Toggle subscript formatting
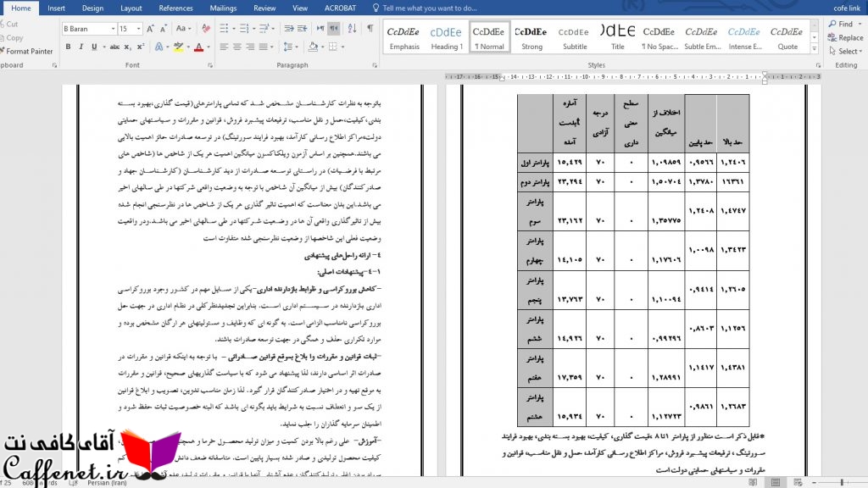 click(127, 47)
